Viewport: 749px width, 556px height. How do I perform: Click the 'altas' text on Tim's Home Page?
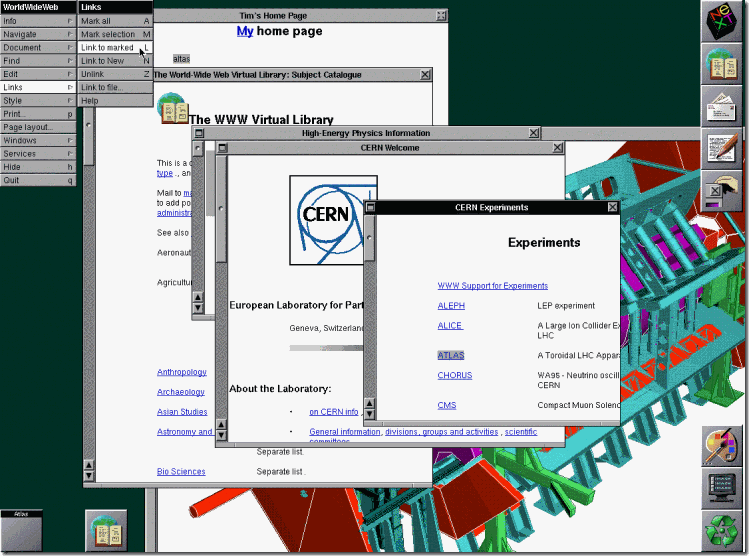coord(182,59)
